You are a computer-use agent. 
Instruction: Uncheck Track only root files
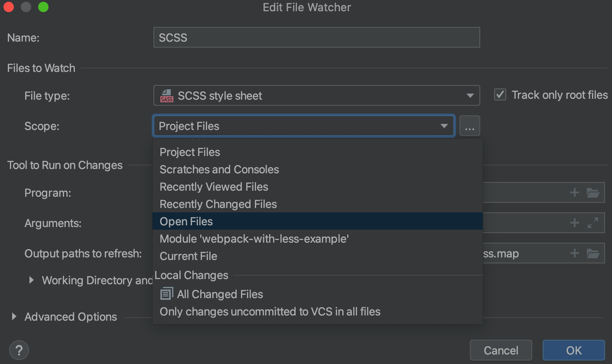(x=500, y=94)
